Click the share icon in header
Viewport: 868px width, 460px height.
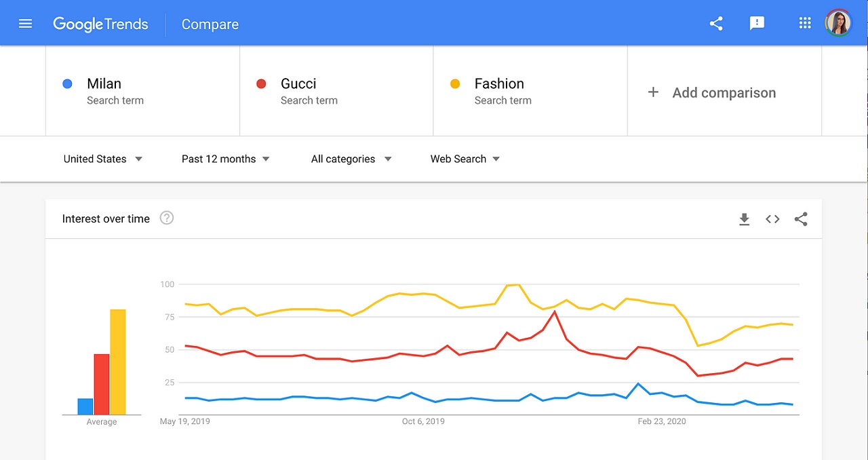(x=716, y=24)
